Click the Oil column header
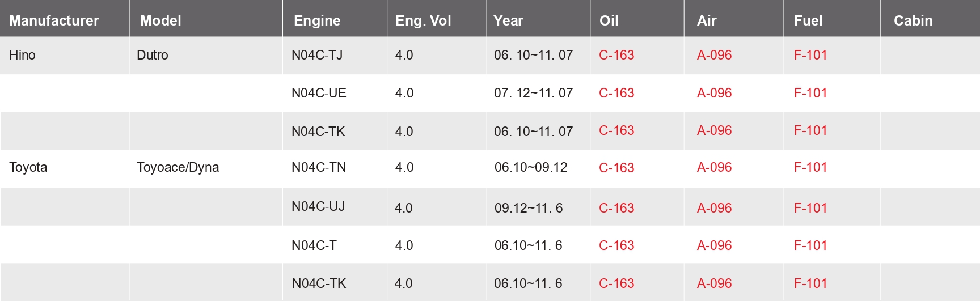Screen dimensions: 980x301 609,21
